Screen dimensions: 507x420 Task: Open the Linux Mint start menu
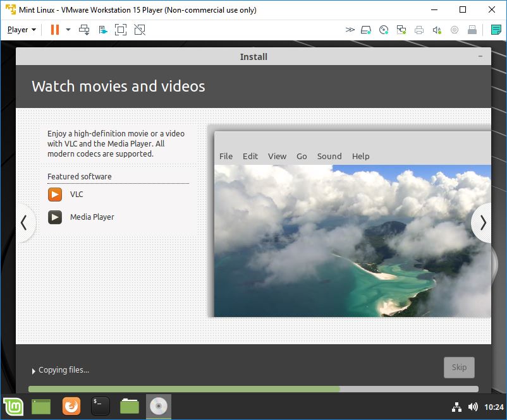pos(13,407)
